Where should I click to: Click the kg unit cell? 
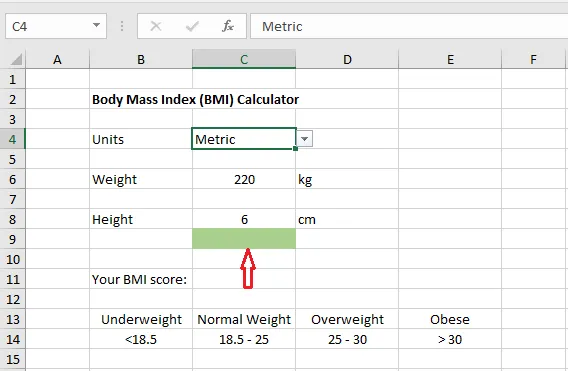click(347, 179)
